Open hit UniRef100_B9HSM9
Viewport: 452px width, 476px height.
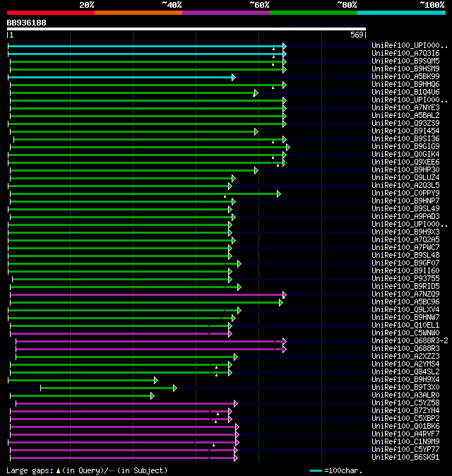point(405,69)
